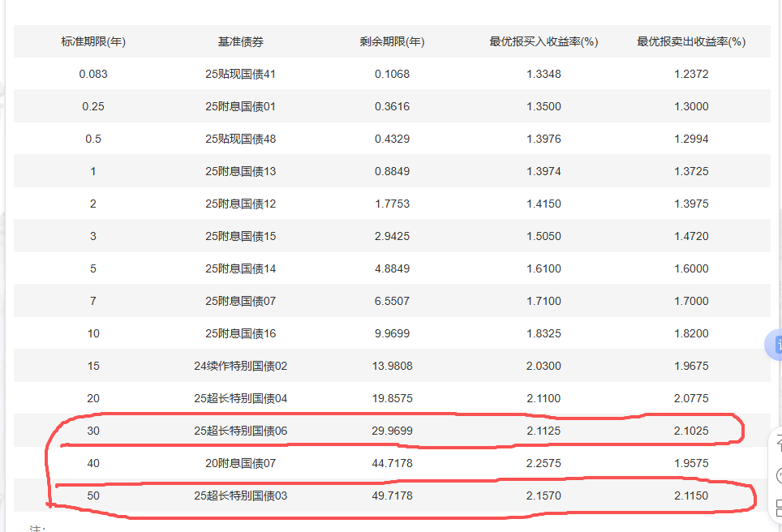The width and height of the screenshot is (782, 532).
Task: Select bond name 24续作特别国债02
Action: [x=240, y=366]
